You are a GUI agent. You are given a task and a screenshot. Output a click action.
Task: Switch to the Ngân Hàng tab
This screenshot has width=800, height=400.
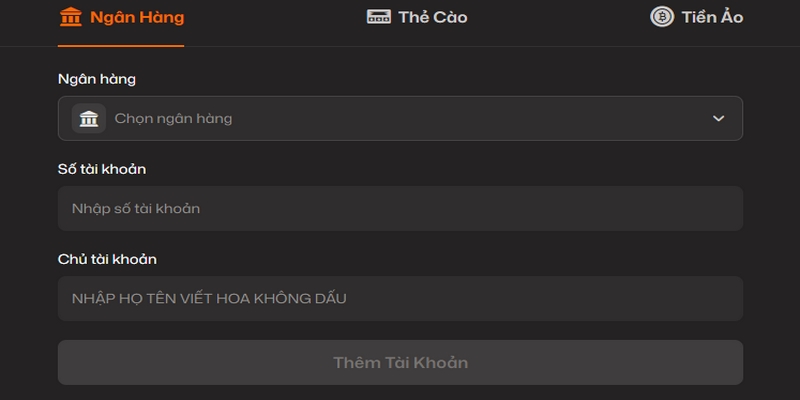point(136,17)
